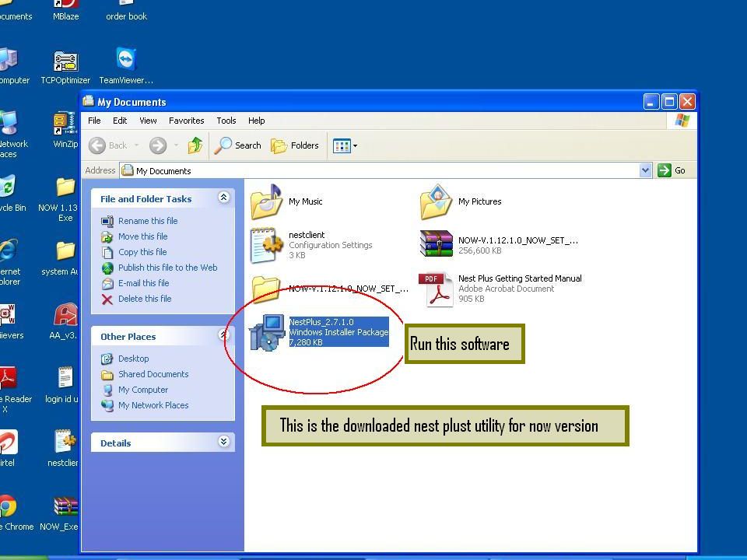This screenshot has width=747, height=560.
Task: Click the TeamViewer desktop icon
Action: point(126,66)
